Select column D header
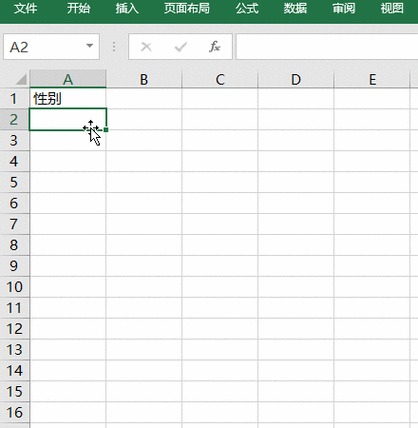Screen dimensions: 418x428 pyautogui.click(x=296, y=79)
